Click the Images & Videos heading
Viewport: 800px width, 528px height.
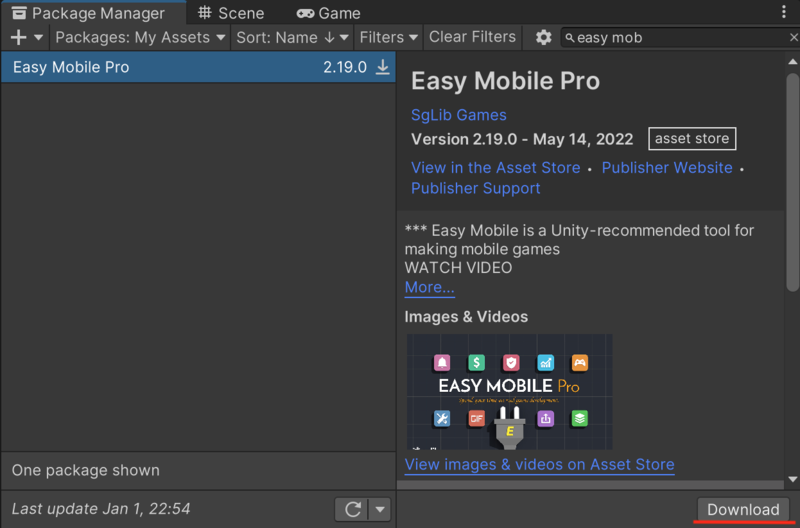pos(466,317)
